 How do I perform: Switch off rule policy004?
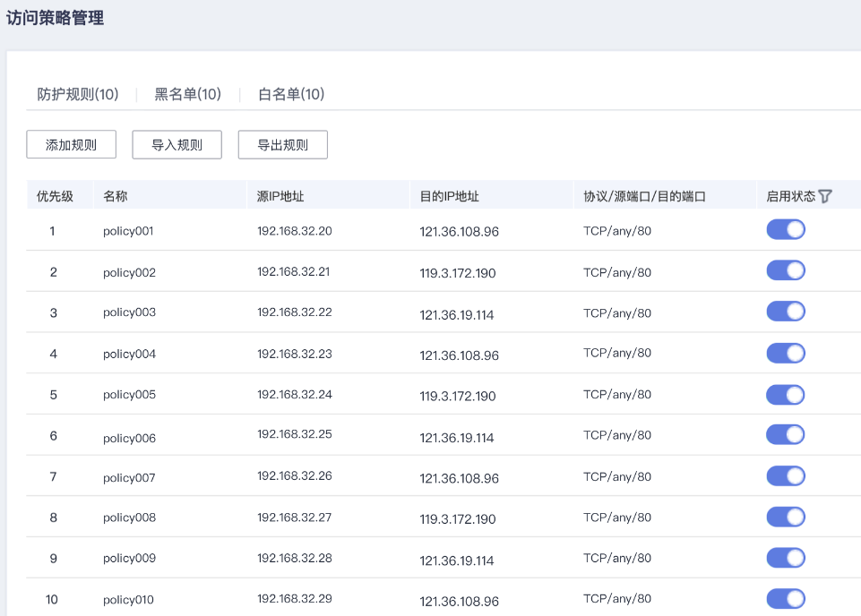(x=786, y=353)
